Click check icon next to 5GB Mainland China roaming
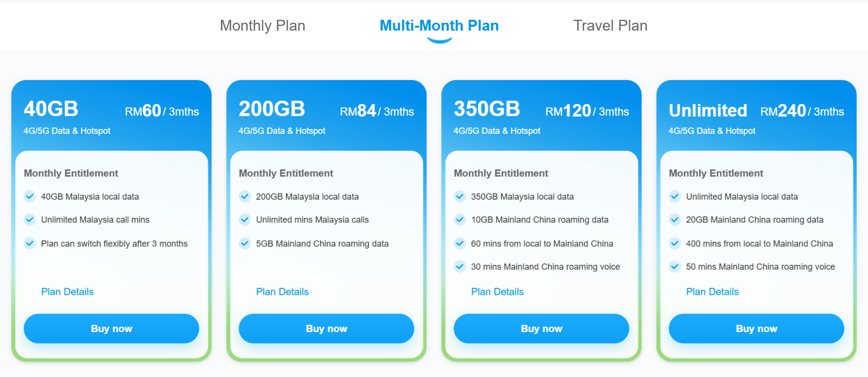The image size is (868, 377). pos(245,244)
